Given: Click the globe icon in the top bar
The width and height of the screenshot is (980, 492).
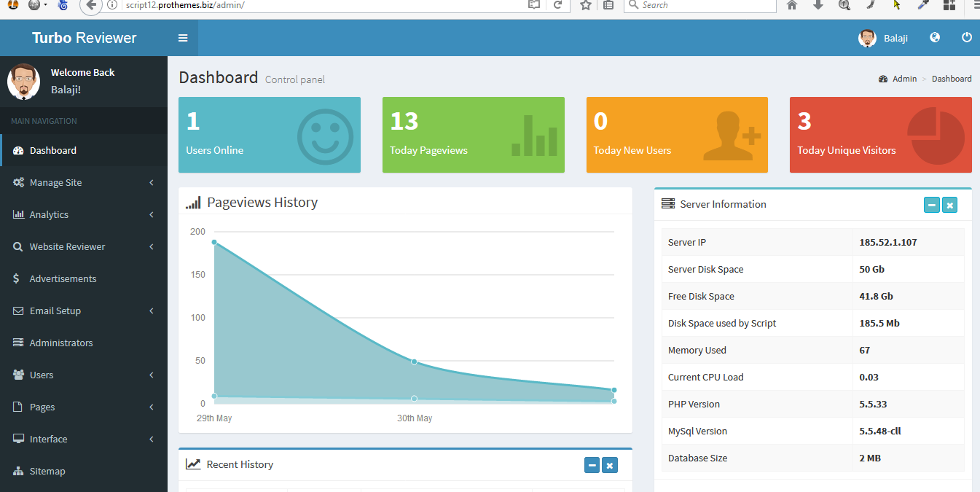Looking at the screenshot, I should (934, 37).
